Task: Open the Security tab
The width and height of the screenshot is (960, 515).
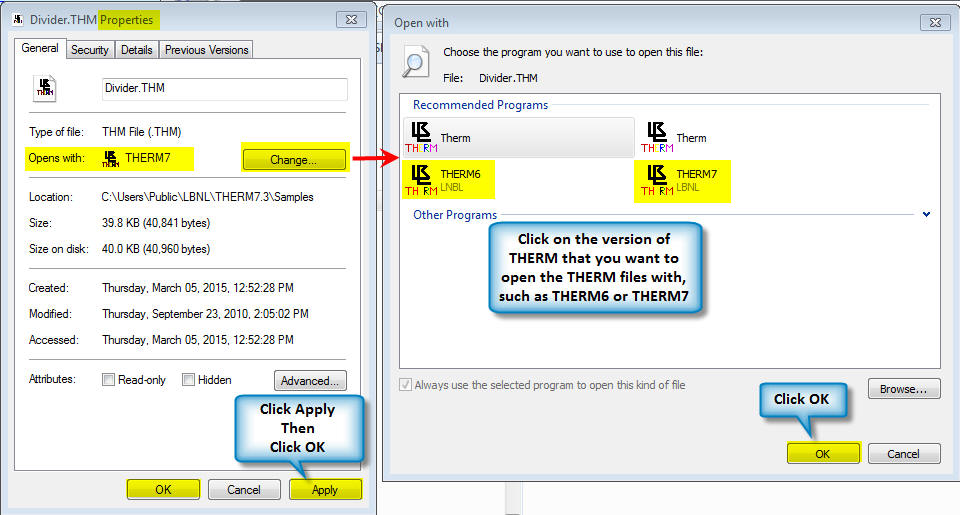Action: 89,50
